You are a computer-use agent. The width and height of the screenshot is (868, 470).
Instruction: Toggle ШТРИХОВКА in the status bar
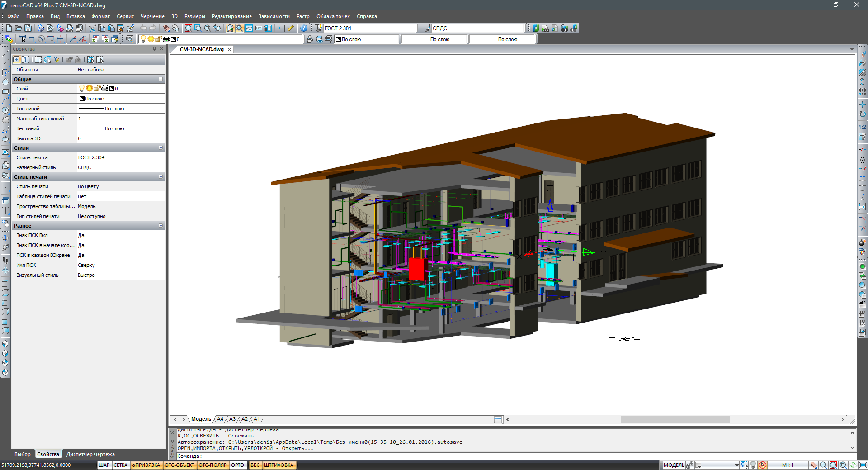click(278, 465)
